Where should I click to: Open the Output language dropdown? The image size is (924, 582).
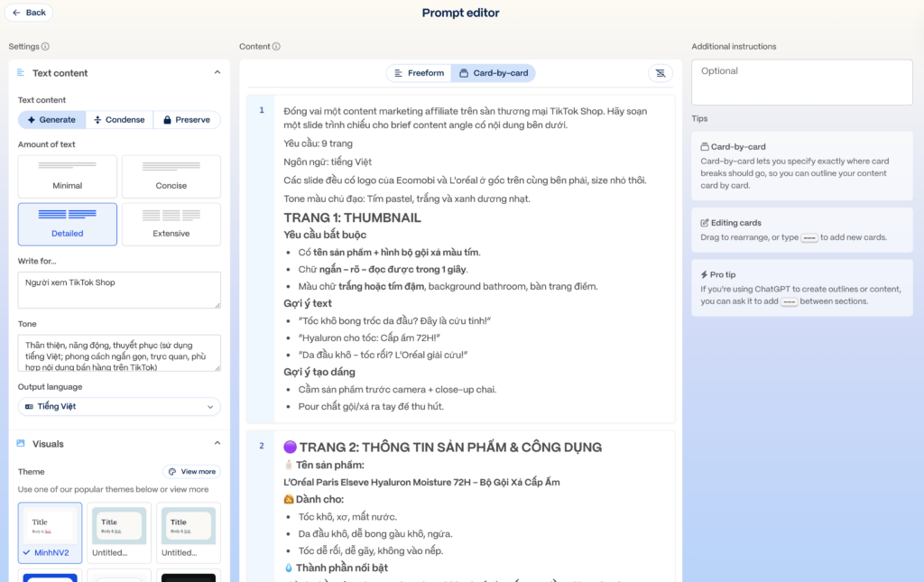coord(119,407)
